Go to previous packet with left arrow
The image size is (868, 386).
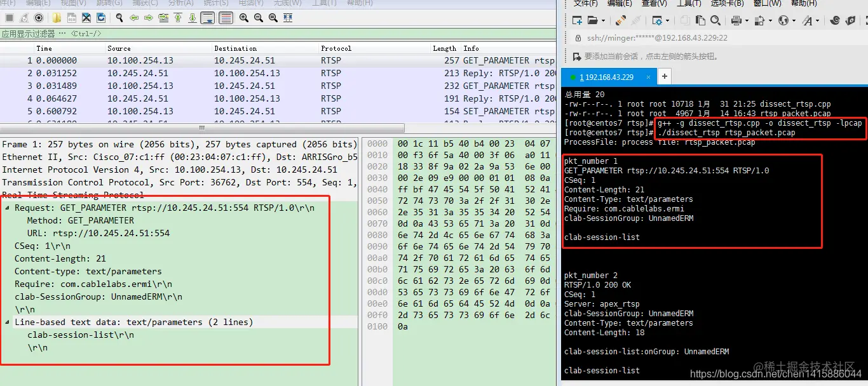[x=134, y=18]
